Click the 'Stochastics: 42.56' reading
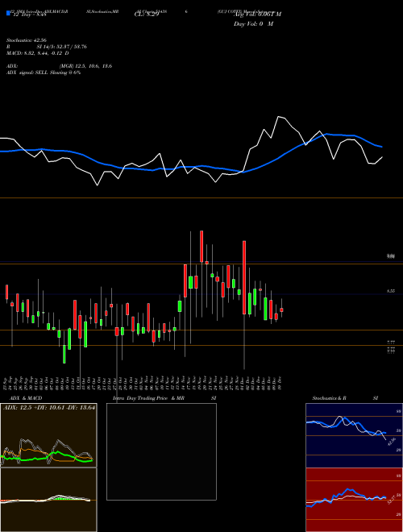The height and width of the screenshot is (532, 403). 27,40
